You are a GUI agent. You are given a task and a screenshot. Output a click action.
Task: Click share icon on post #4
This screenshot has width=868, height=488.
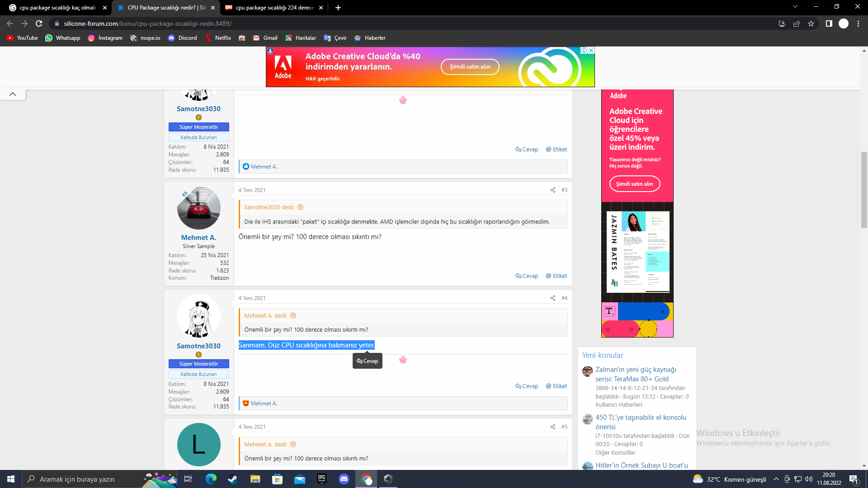click(552, 298)
